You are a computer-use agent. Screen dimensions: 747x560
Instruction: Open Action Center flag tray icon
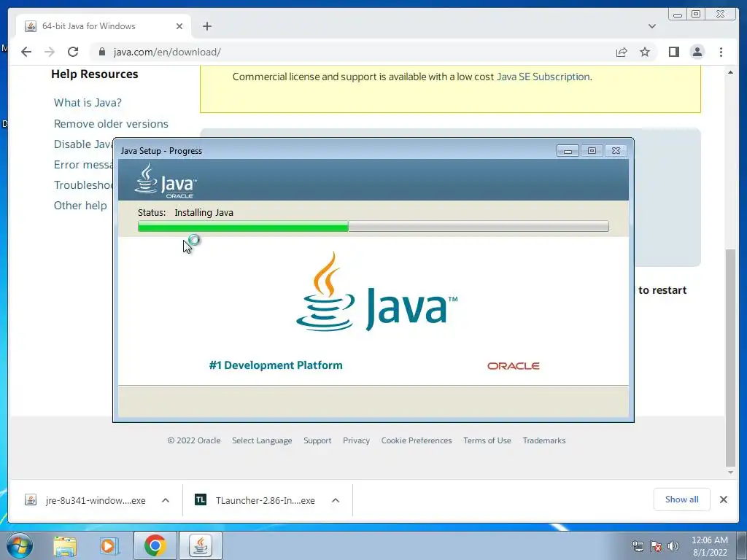(x=656, y=546)
